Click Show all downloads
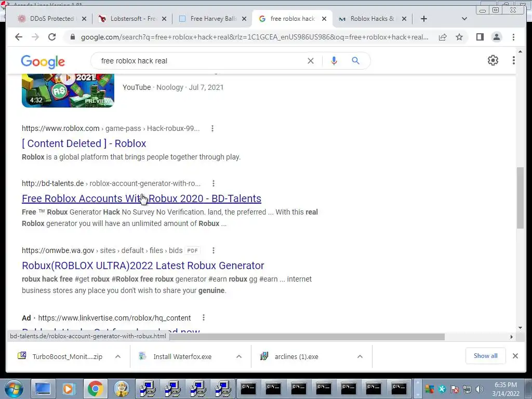This screenshot has height=399, width=532. (x=485, y=356)
